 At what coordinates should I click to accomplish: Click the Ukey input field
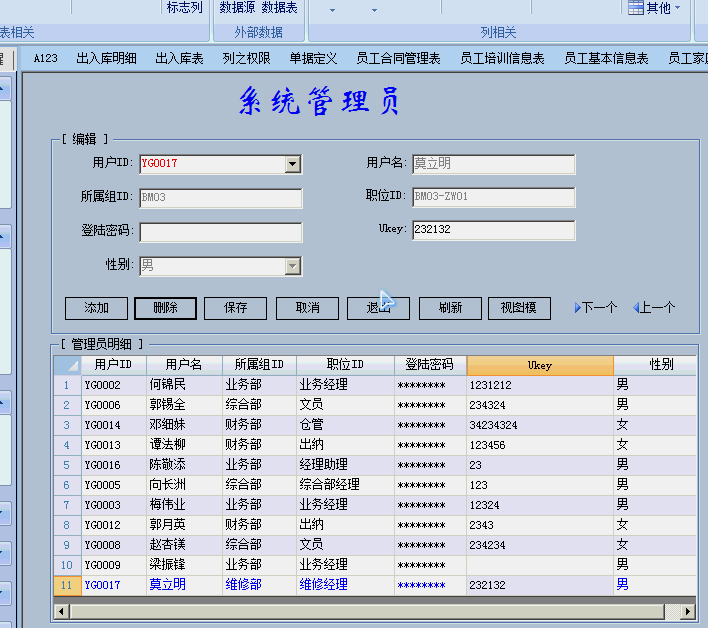tap(494, 230)
